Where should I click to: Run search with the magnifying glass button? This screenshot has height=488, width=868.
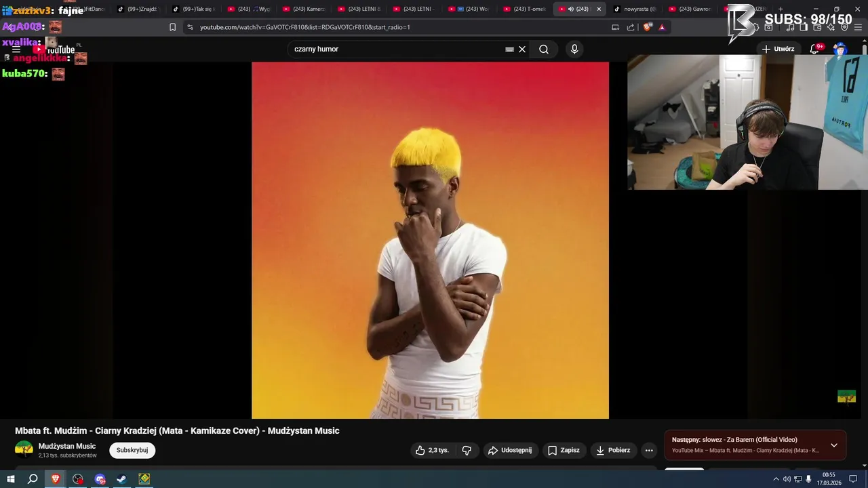pyautogui.click(x=544, y=49)
